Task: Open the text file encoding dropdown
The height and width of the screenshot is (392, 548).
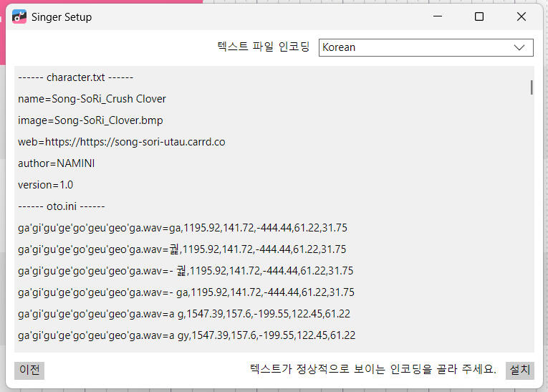Action: point(426,47)
